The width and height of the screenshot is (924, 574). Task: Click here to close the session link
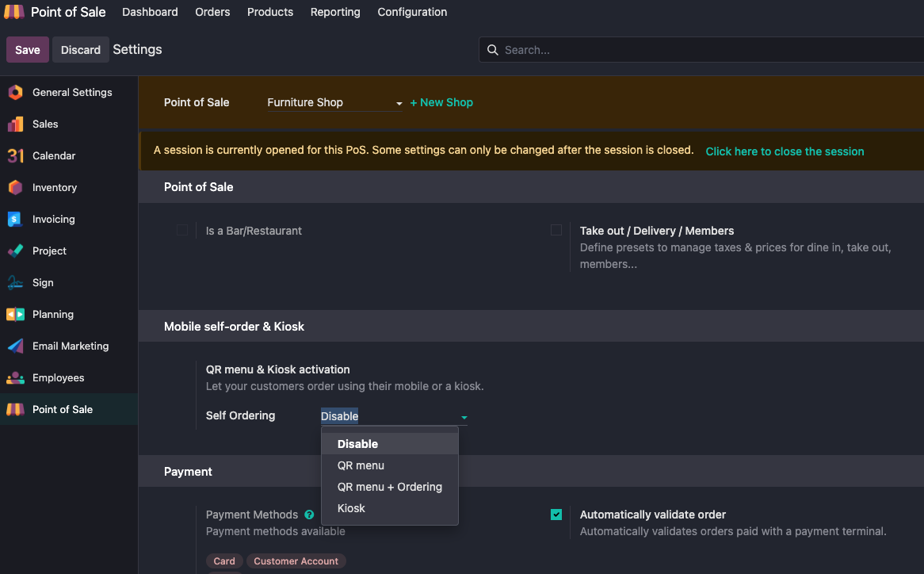[785, 151]
